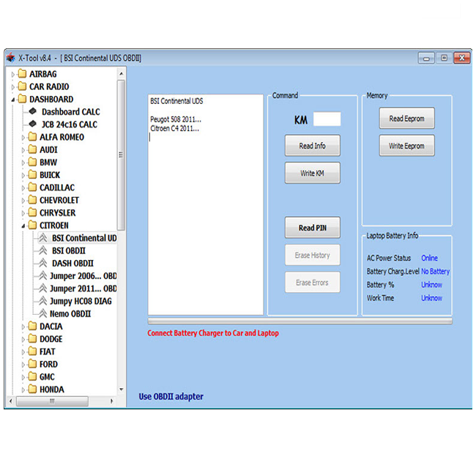Viewport: 476px width, 476px height.
Task: Click the JCB 24c16 CALC chip icon
Action: (x=33, y=124)
